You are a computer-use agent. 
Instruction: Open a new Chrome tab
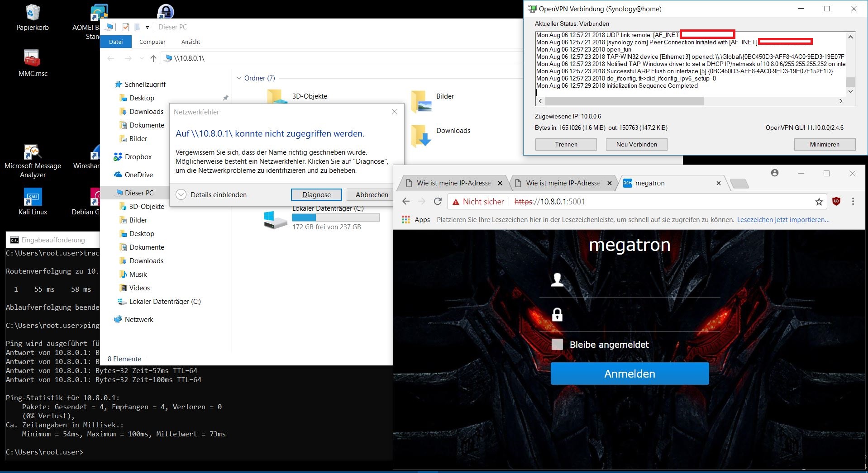739,184
